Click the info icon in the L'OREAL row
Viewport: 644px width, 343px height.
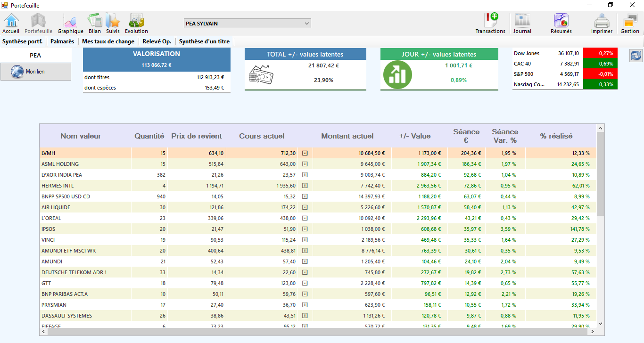305,218
